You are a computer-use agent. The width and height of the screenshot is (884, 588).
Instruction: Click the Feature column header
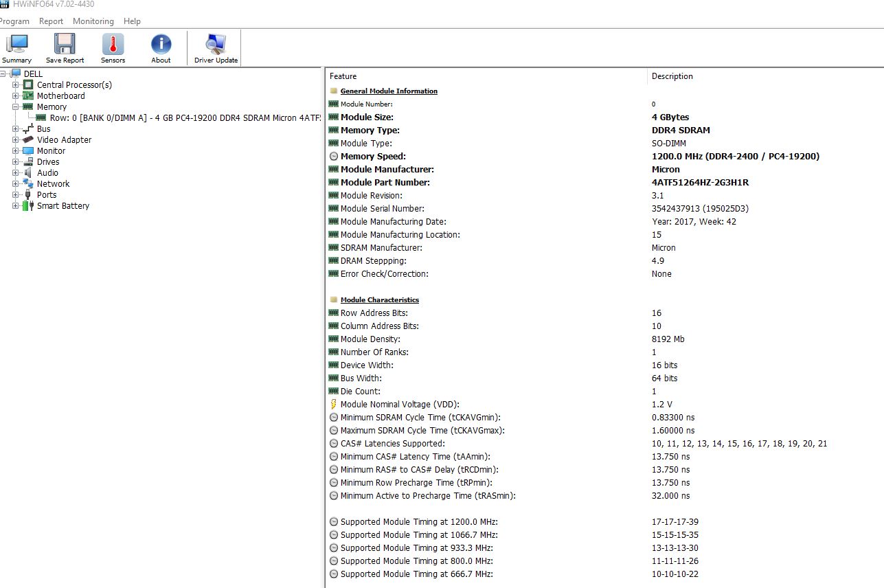[x=343, y=76]
